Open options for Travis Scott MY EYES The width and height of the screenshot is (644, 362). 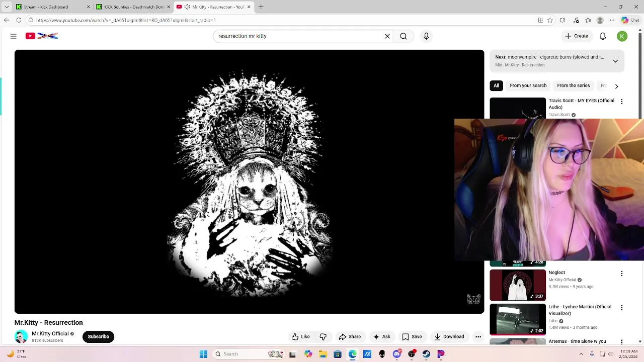click(622, 102)
